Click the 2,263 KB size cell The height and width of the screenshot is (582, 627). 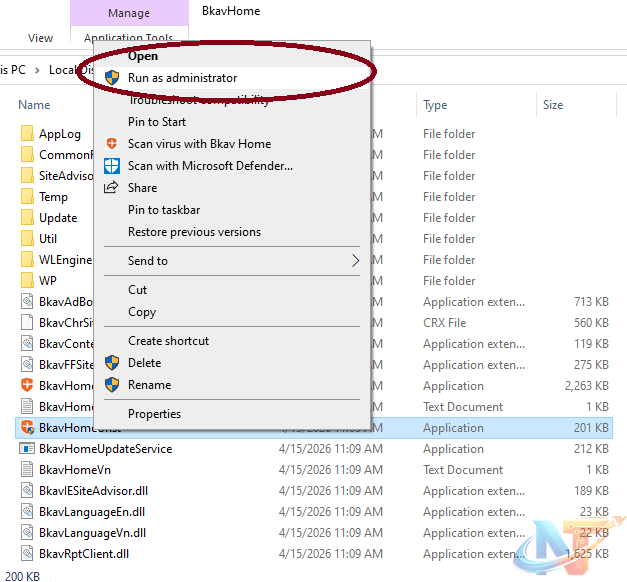click(x=587, y=386)
